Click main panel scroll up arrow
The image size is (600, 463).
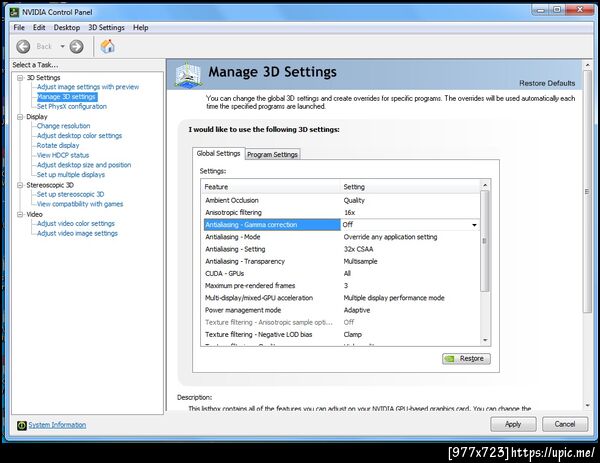click(587, 65)
